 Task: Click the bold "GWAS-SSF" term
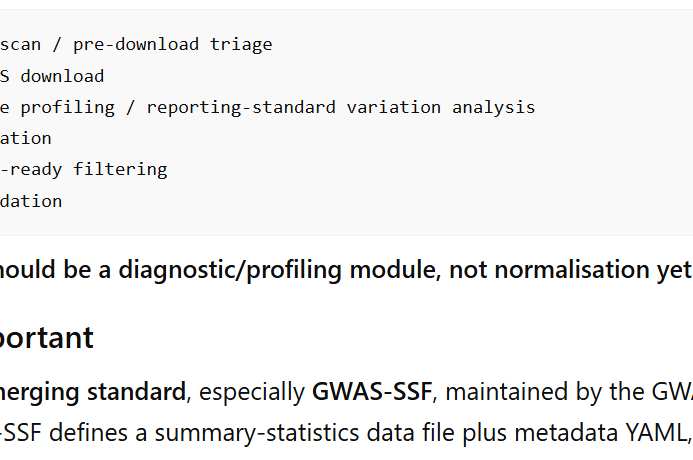(x=372, y=392)
